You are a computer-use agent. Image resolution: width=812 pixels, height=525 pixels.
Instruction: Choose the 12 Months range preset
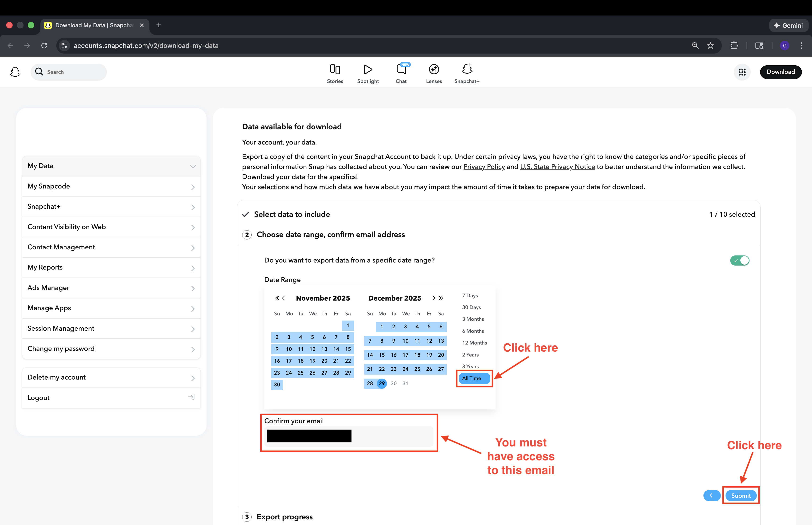click(x=474, y=343)
